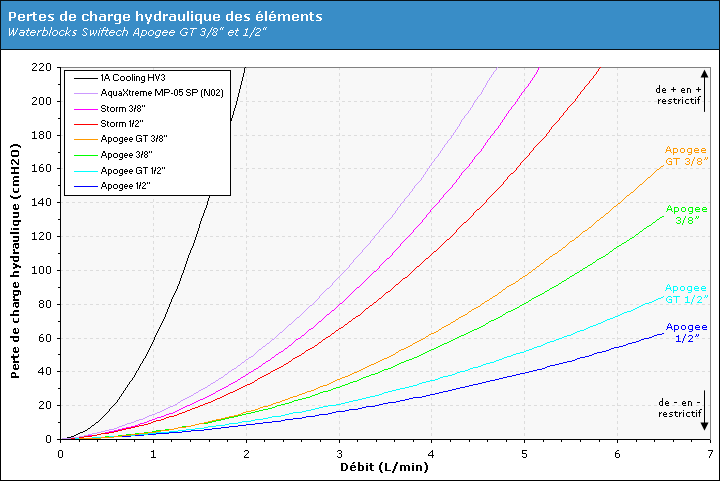Click the red line swatch for Storm 1/2"
The image size is (720, 481).
86,124
